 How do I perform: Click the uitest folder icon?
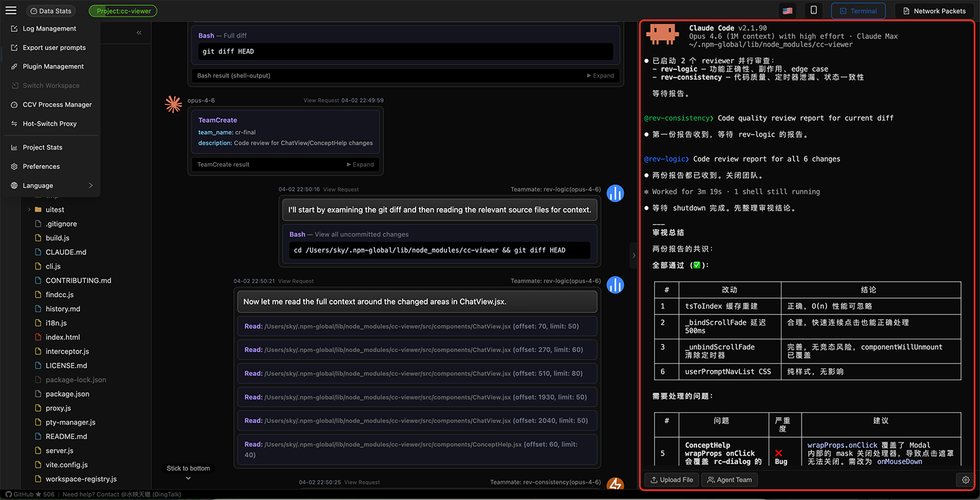click(38, 210)
